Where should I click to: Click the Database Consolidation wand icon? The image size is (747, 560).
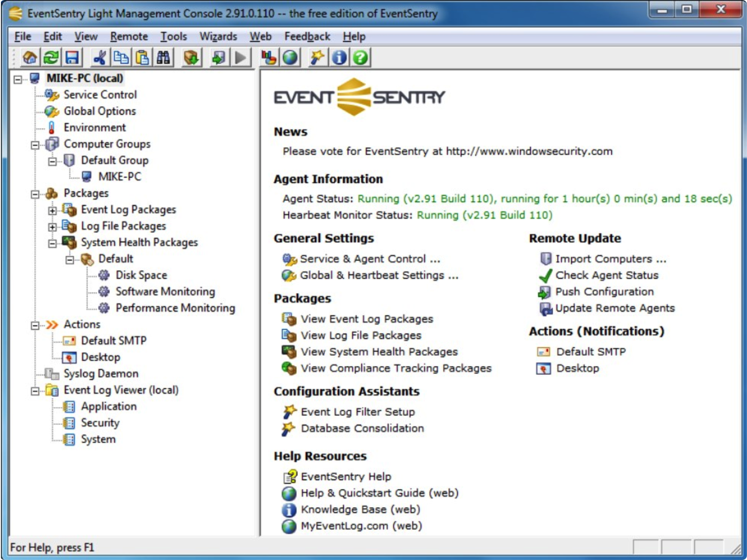point(289,429)
